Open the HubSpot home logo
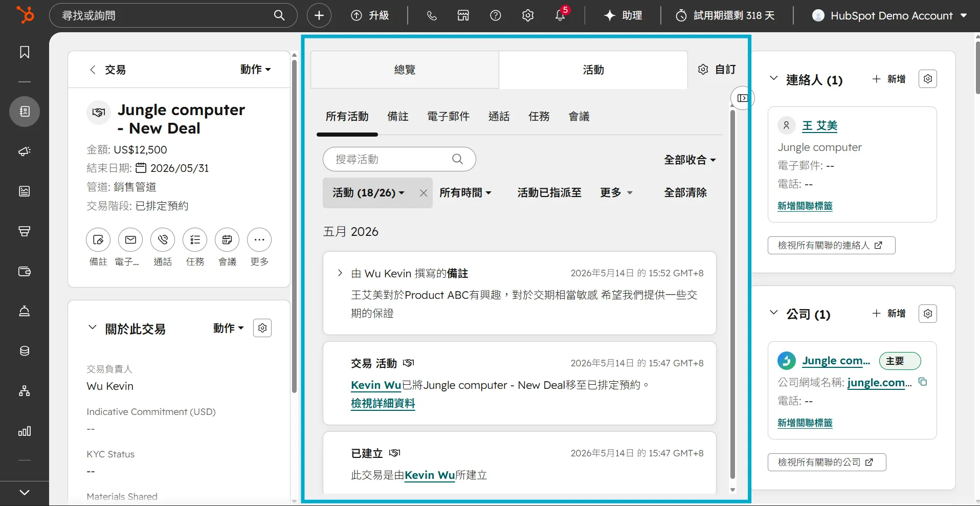The image size is (980, 506). [x=25, y=15]
